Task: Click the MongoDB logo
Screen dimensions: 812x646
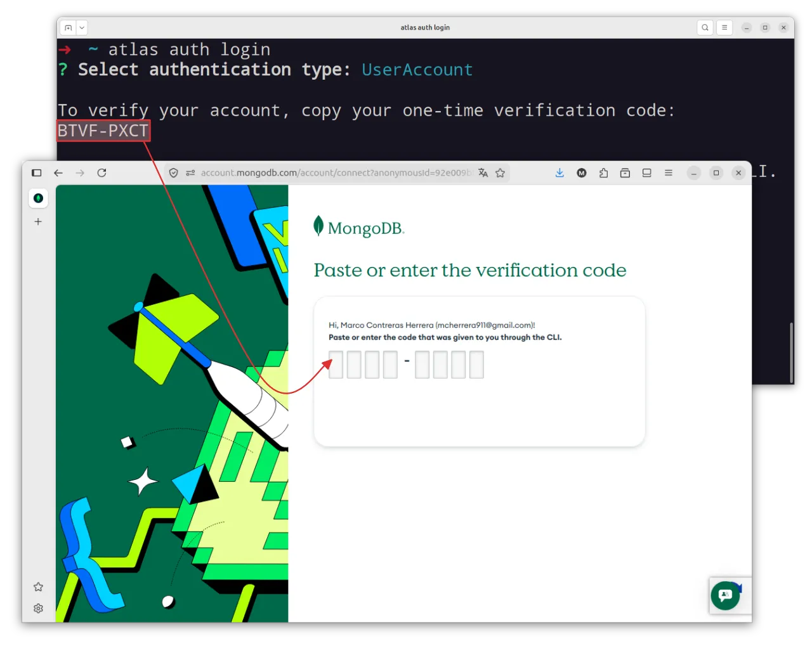Action: [359, 227]
